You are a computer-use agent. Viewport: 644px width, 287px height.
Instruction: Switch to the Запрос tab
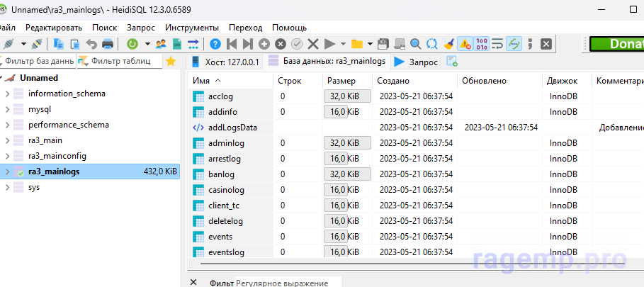pos(416,62)
